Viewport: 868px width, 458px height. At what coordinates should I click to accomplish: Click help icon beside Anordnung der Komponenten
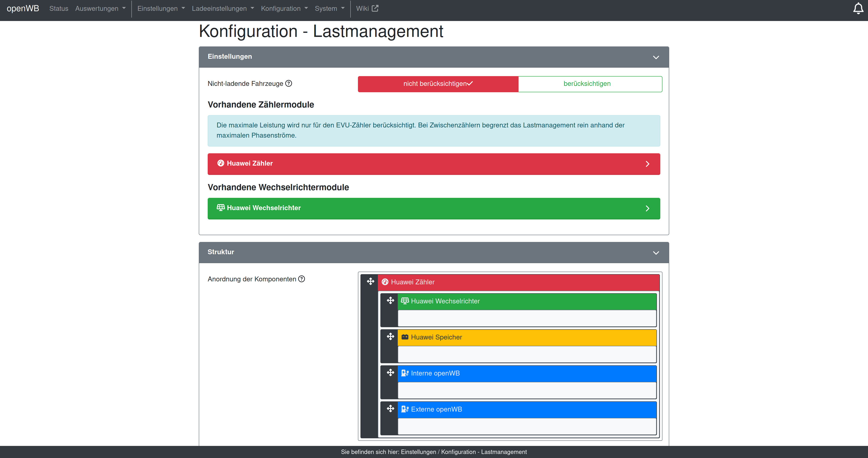(302, 279)
